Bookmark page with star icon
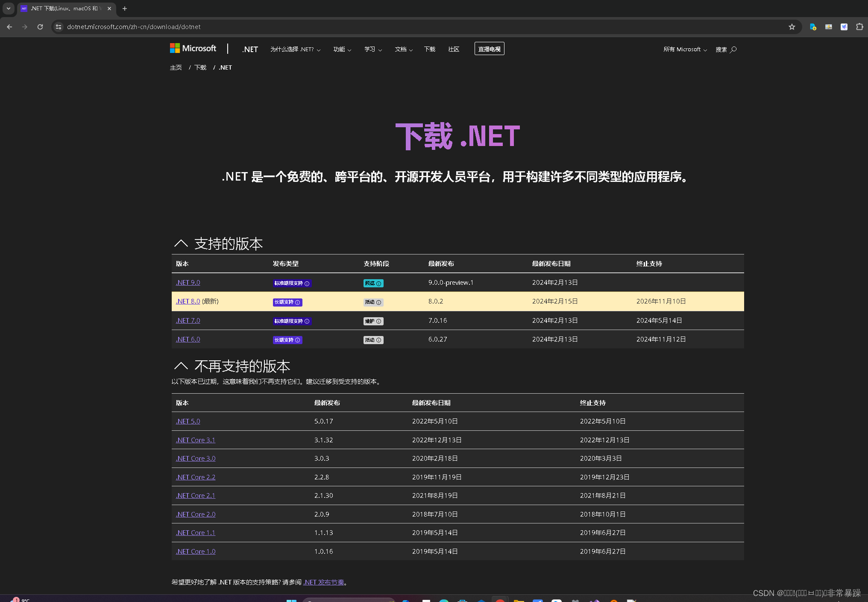 point(792,27)
